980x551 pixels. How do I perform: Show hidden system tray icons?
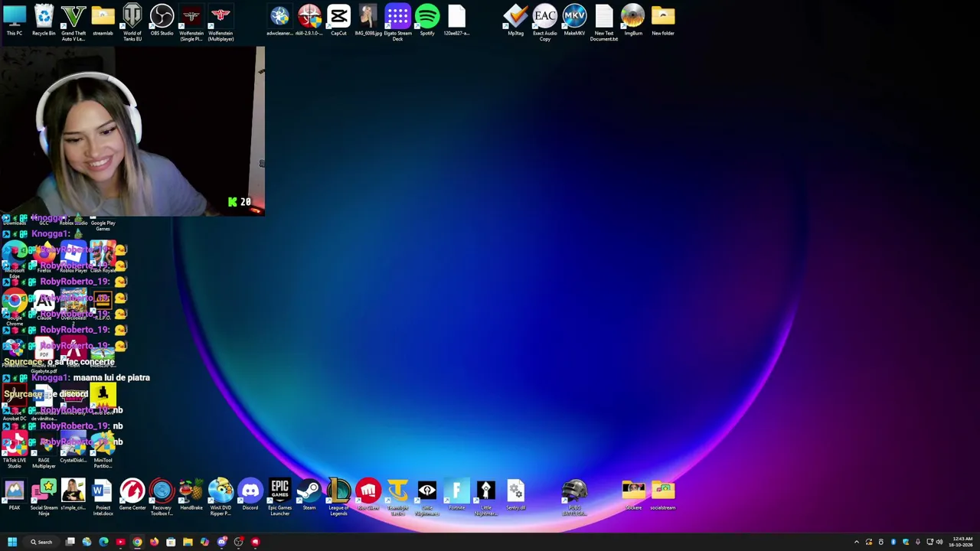857,542
